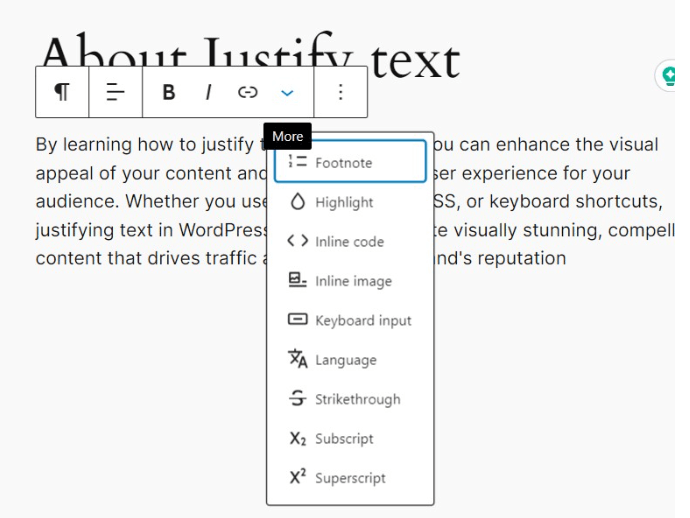Click the Highlight droplet icon

(x=297, y=202)
